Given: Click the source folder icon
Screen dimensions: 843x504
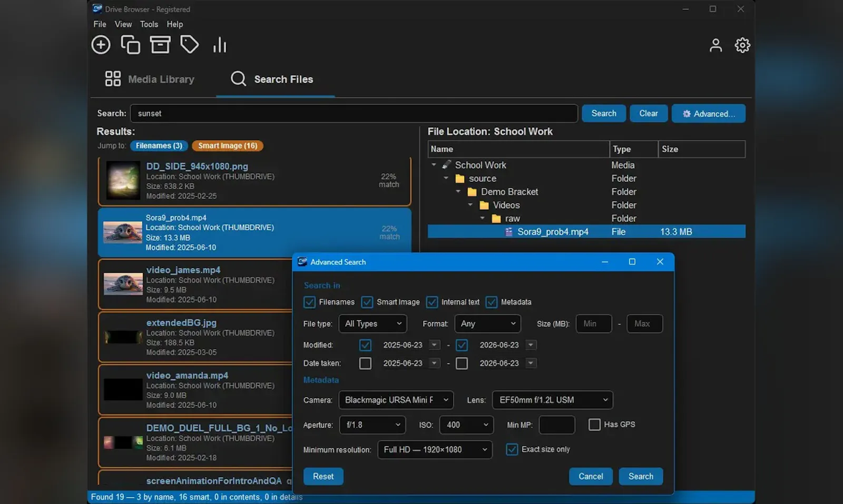Looking at the screenshot, I should tap(460, 179).
